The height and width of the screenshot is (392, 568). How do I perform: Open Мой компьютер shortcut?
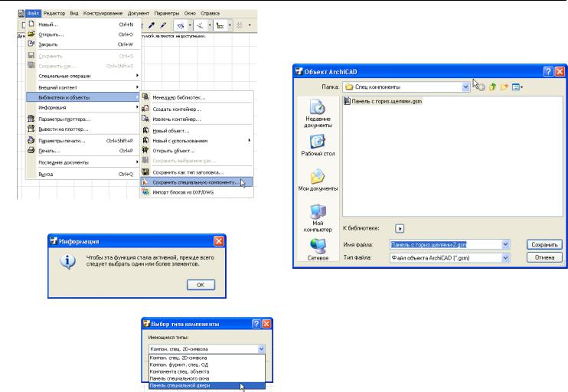click(318, 217)
